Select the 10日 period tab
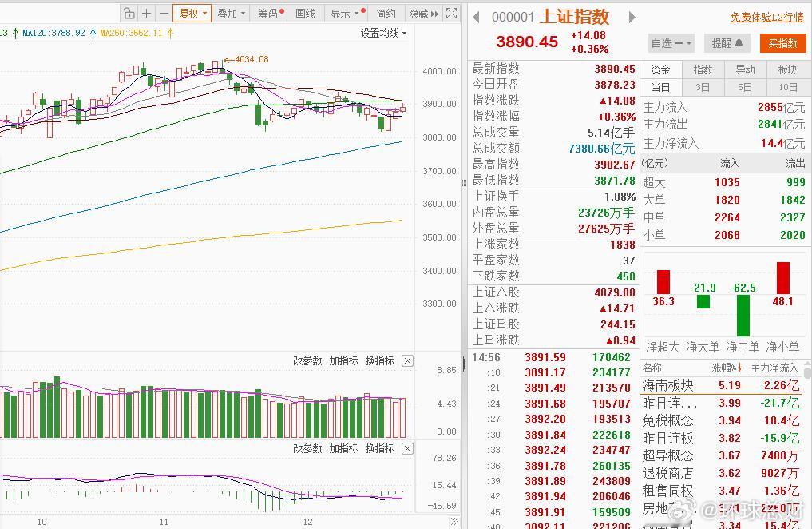812x529 pixels. (788, 88)
